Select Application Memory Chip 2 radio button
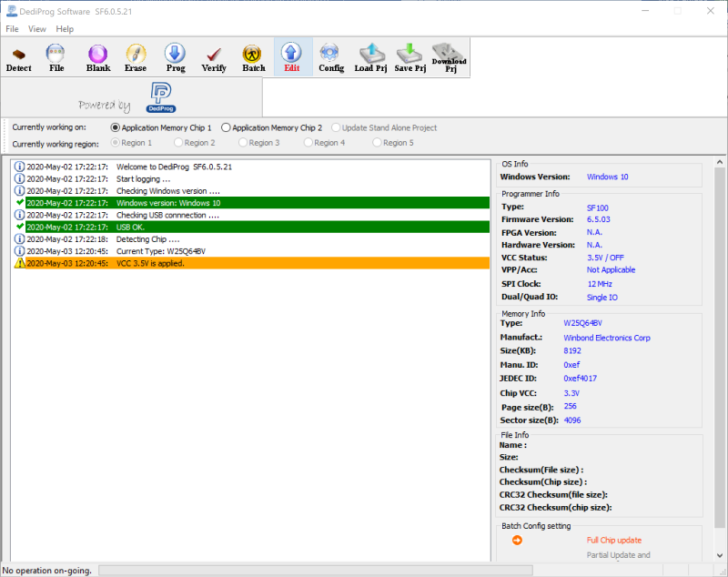The width and height of the screenshot is (728, 577). [x=226, y=127]
